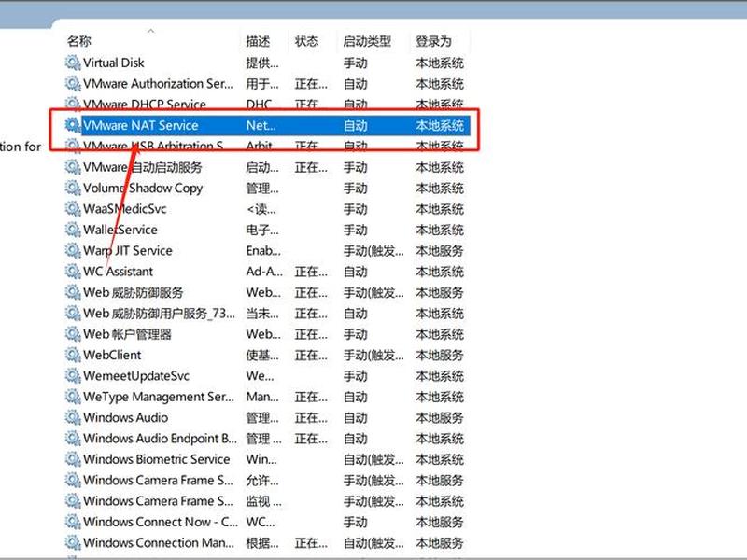
Task: Click the gear icon of Windows Connect Now
Action: point(73,522)
